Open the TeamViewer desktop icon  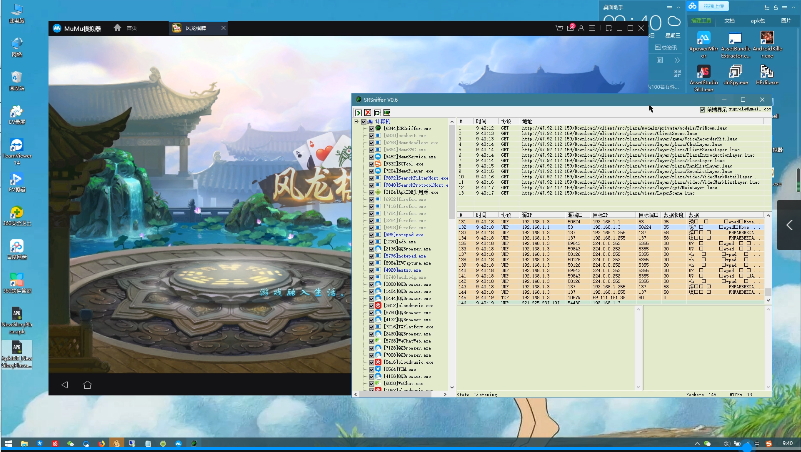tap(17, 151)
